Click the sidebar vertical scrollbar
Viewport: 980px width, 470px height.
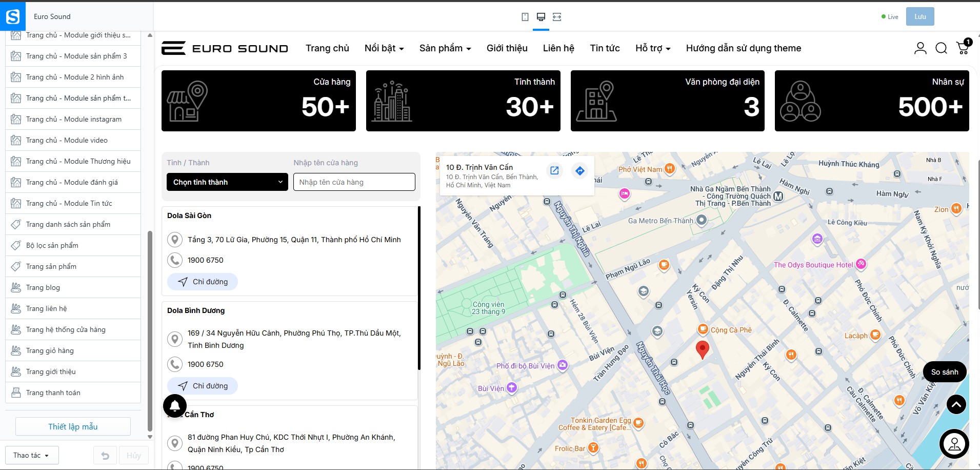[150, 331]
